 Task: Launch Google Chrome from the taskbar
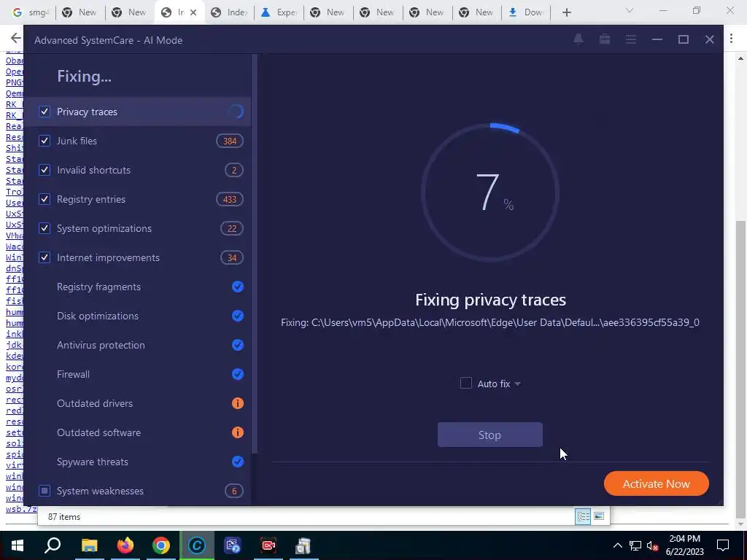[161, 545]
